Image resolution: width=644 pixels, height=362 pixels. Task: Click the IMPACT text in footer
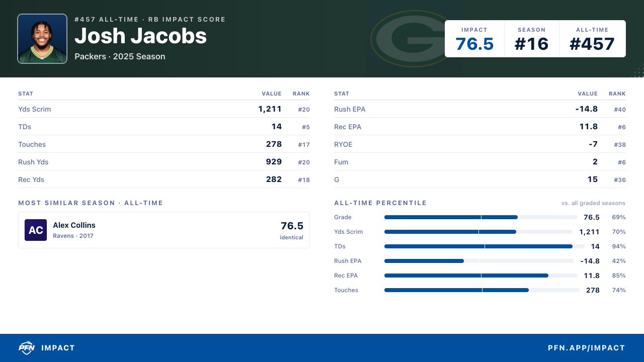pos(58,348)
